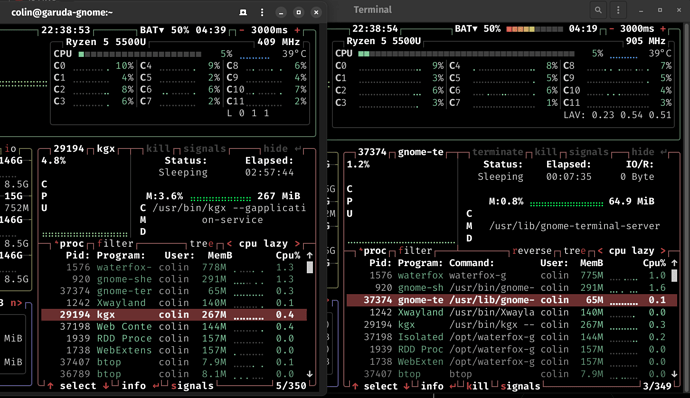690x398 pixels.
Task: Click signals in Terminal btop detail header
Action: 588,152
